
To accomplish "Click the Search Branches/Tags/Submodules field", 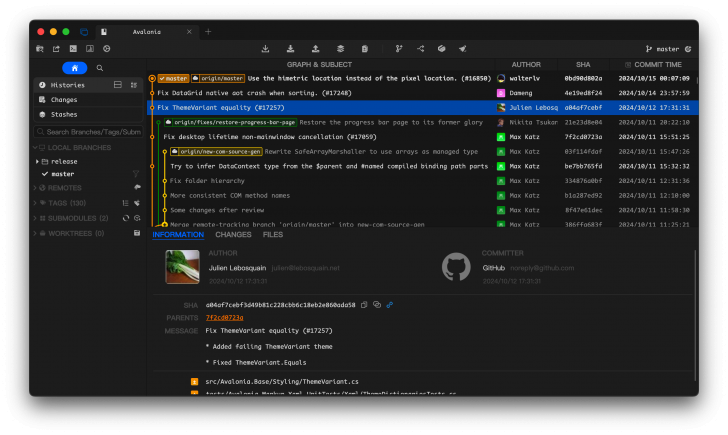I will pos(88,132).
